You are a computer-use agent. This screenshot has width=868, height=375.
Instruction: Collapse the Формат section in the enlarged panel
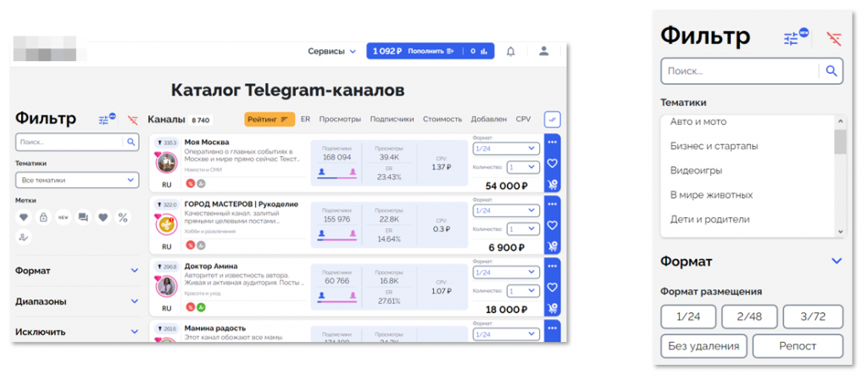[x=837, y=261]
